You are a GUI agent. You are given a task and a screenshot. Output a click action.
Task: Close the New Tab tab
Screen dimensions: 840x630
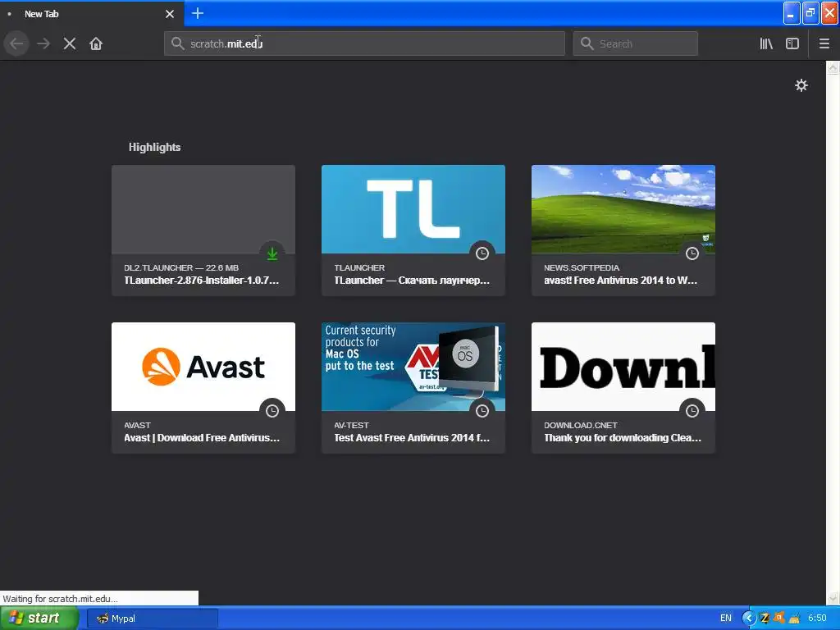click(x=170, y=14)
